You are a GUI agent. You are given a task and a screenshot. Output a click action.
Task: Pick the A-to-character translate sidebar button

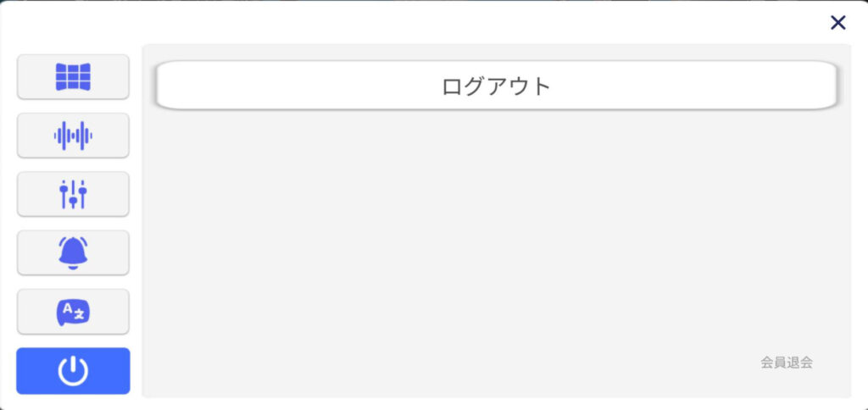pyautogui.click(x=73, y=312)
